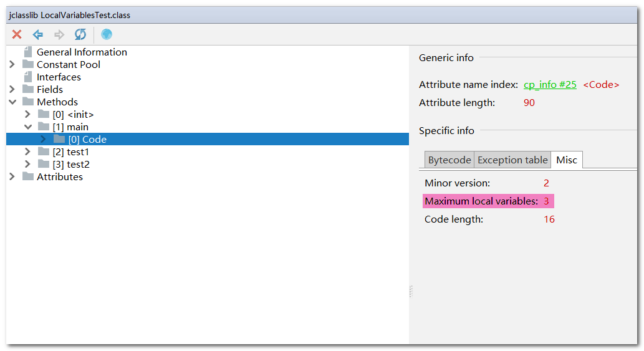
Task: Click the Constant Pool folder icon
Action: (x=28, y=64)
